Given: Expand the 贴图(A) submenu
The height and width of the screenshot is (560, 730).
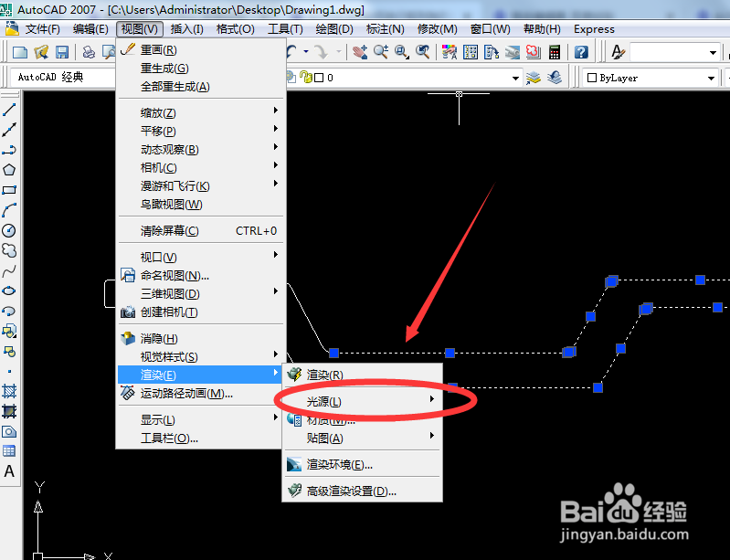Looking at the screenshot, I should [x=362, y=438].
